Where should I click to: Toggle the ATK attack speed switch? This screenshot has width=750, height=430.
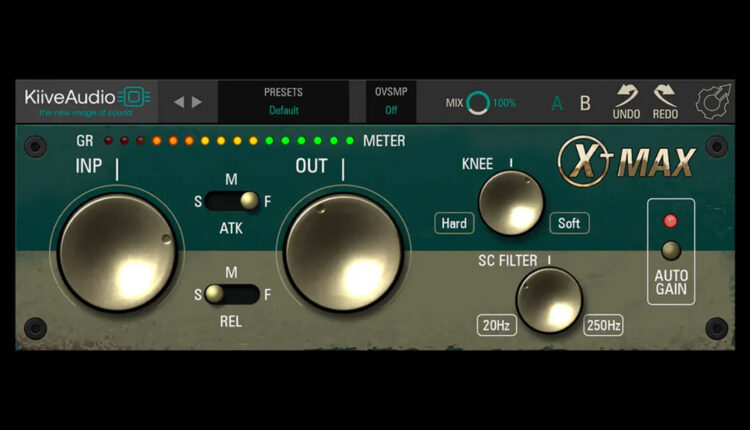point(231,201)
